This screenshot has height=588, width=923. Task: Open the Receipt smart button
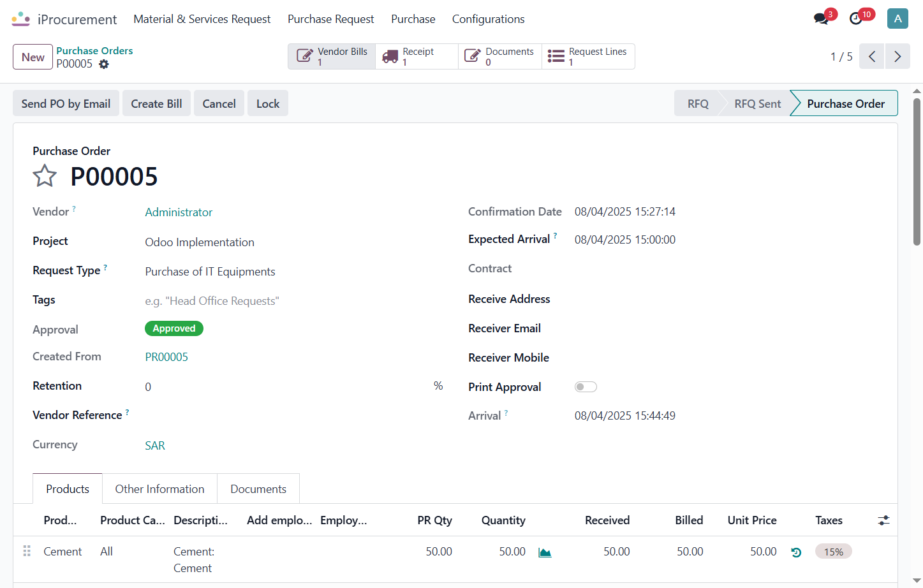417,56
